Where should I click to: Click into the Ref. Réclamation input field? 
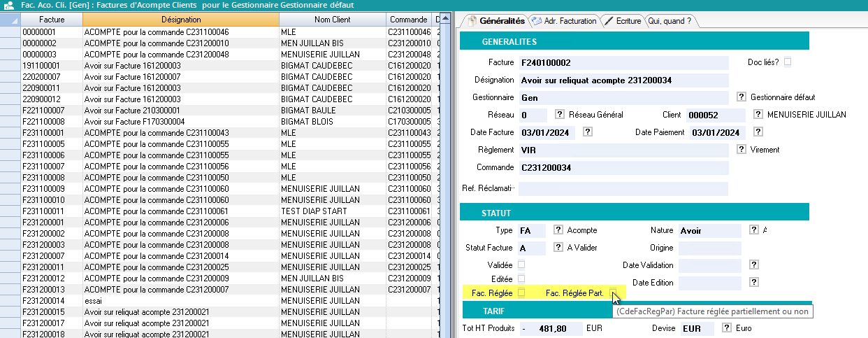pos(623,189)
